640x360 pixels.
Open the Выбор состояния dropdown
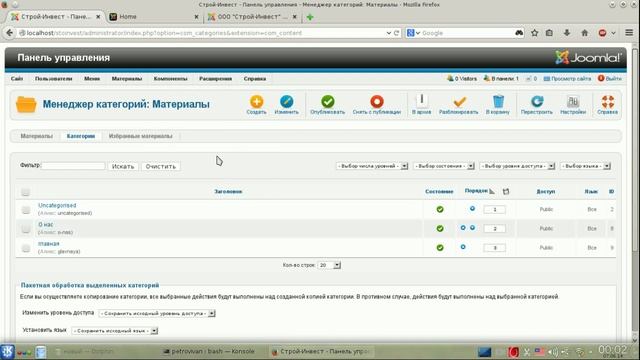pos(444,166)
